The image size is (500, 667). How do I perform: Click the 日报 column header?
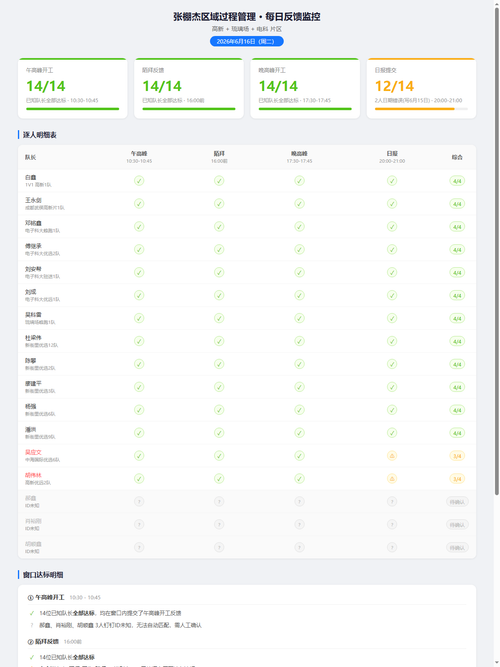tap(392, 157)
